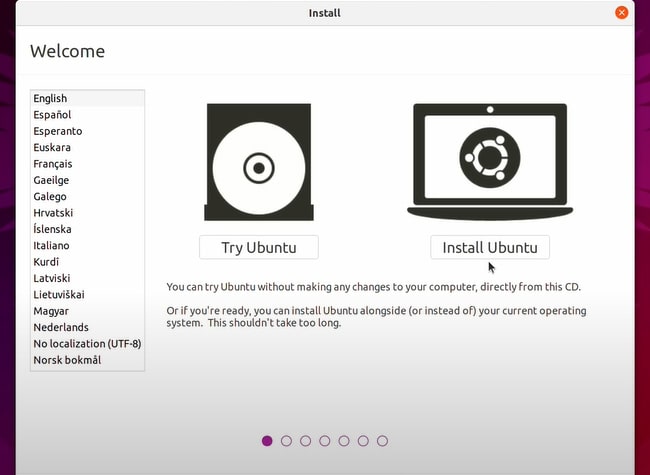Pick Nederlands from the language list

point(87,327)
